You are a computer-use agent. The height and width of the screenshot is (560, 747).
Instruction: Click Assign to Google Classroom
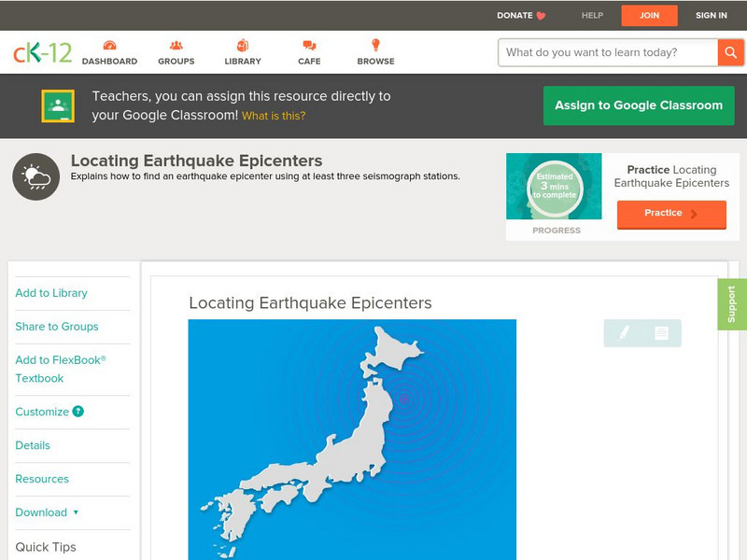639,105
